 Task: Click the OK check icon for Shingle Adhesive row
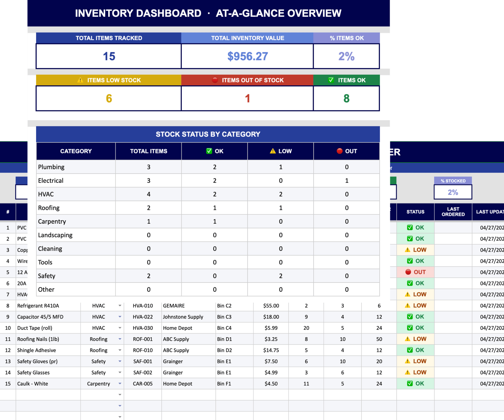tap(410, 350)
